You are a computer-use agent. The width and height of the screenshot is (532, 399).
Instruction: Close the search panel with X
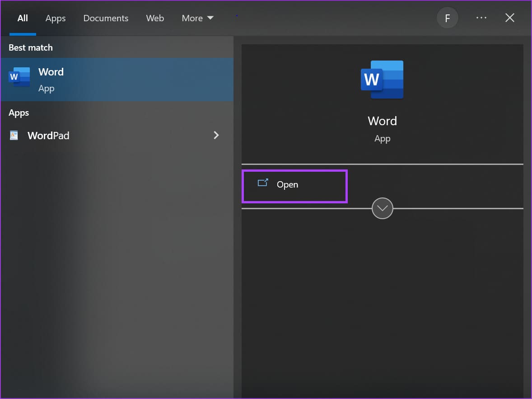point(509,18)
